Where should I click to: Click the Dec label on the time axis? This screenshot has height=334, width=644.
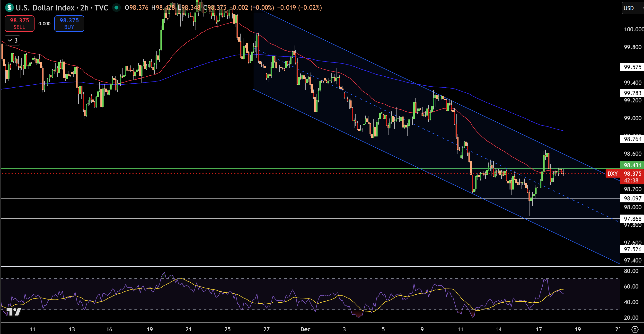click(x=305, y=329)
